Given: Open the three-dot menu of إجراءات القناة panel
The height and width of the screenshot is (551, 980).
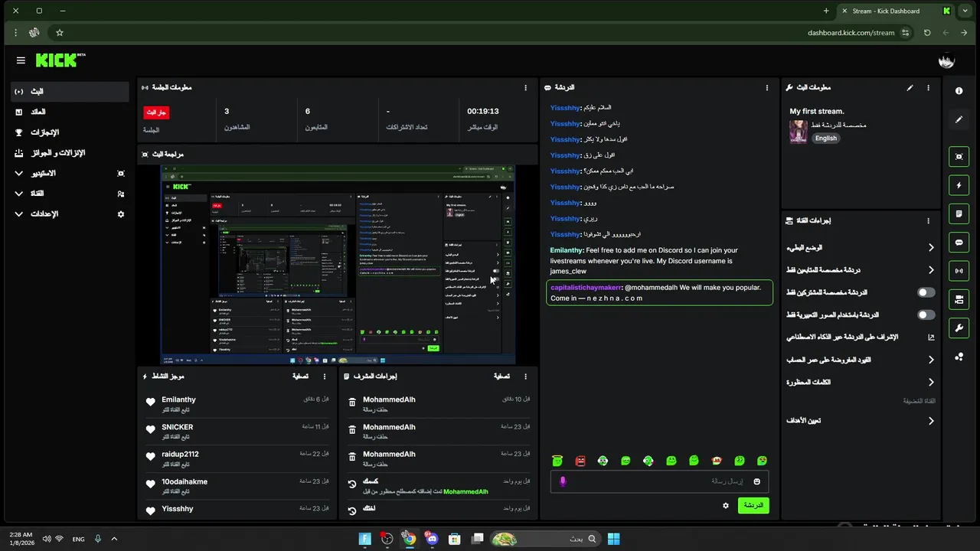Looking at the screenshot, I should pos(928,221).
